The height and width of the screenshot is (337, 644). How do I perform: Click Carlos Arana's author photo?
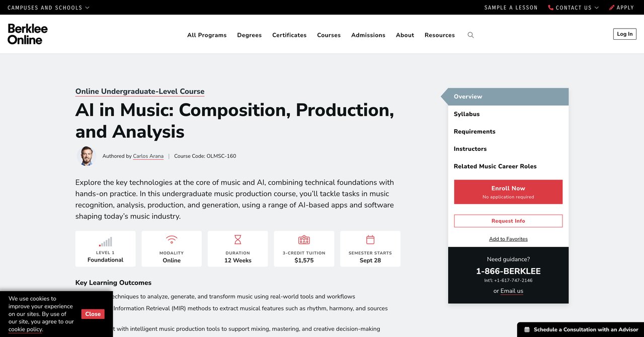point(87,156)
